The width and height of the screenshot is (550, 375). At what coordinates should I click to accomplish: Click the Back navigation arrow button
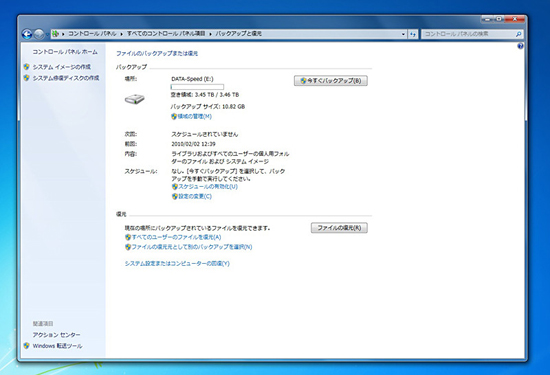(x=27, y=34)
